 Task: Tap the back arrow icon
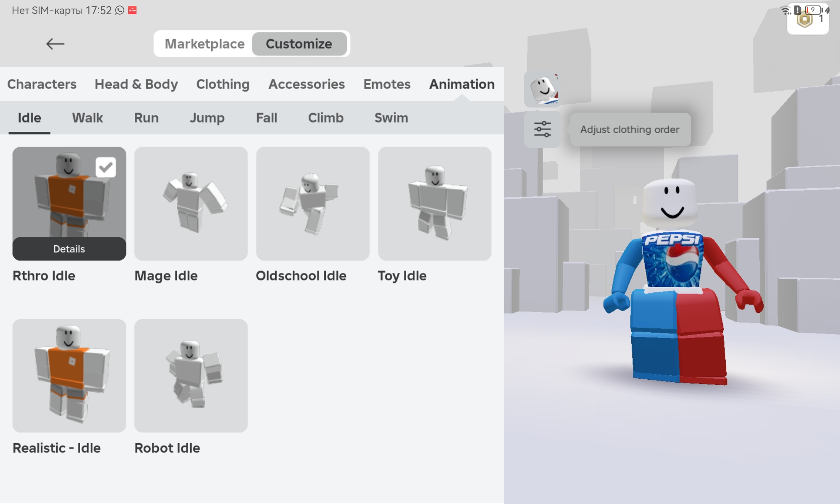[55, 44]
